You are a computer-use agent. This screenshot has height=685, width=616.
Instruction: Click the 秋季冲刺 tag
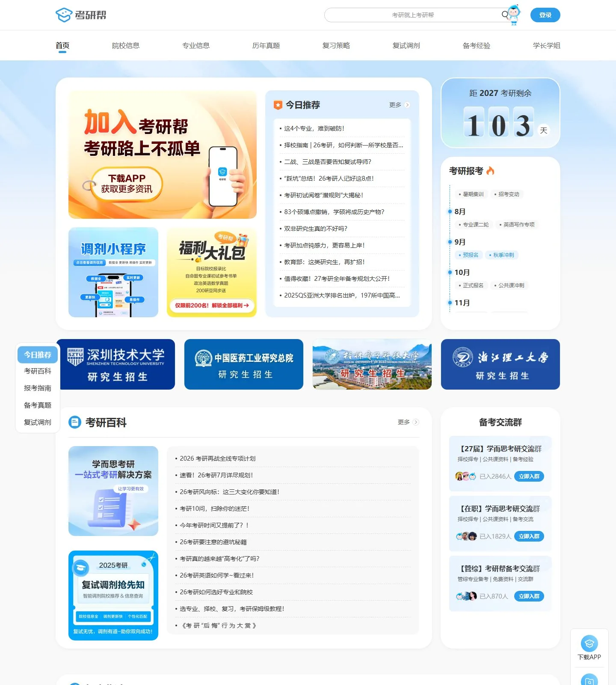click(501, 255)
